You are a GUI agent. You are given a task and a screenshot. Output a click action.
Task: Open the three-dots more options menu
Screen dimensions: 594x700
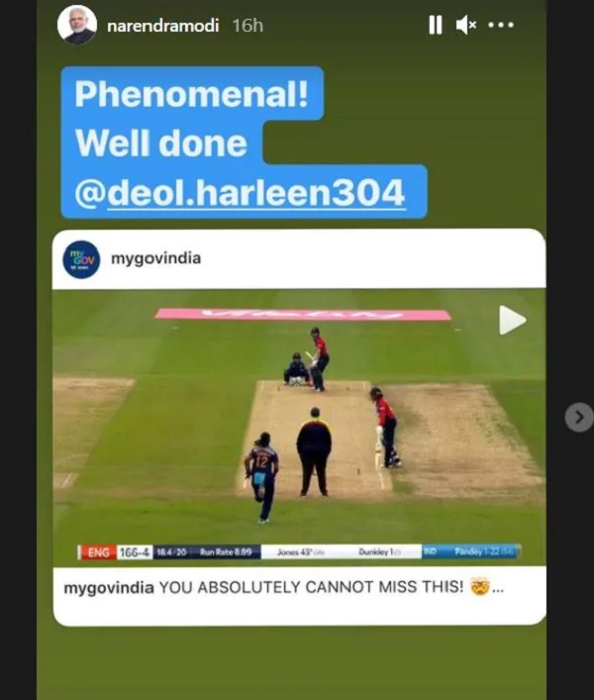point(501,25)
